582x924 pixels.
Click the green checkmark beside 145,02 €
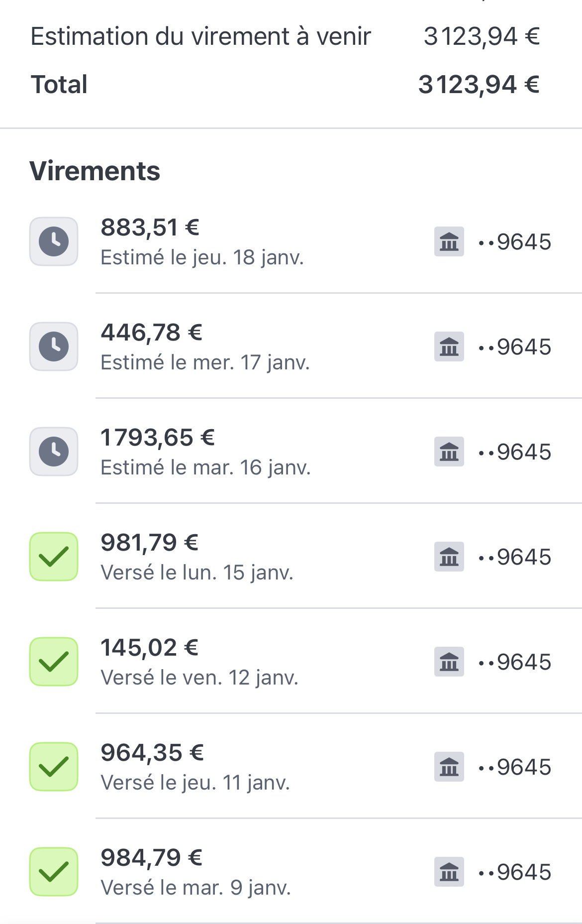point(54,662)
